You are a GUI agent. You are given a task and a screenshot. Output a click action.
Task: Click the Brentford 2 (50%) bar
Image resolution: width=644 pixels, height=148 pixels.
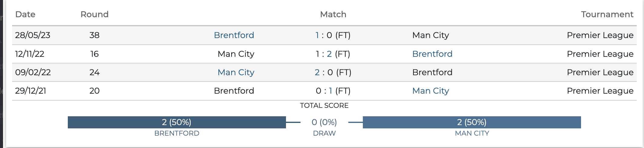click(x=177, y=122)
